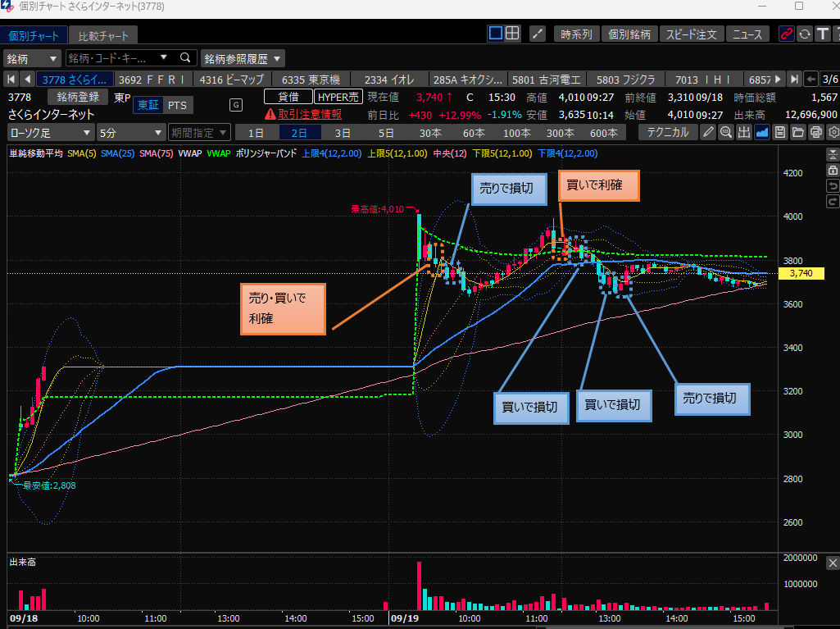The height and width of the screenshot is (629, 840).
Task: Switch to the 比較チャート tab
Action: [102, 36]
